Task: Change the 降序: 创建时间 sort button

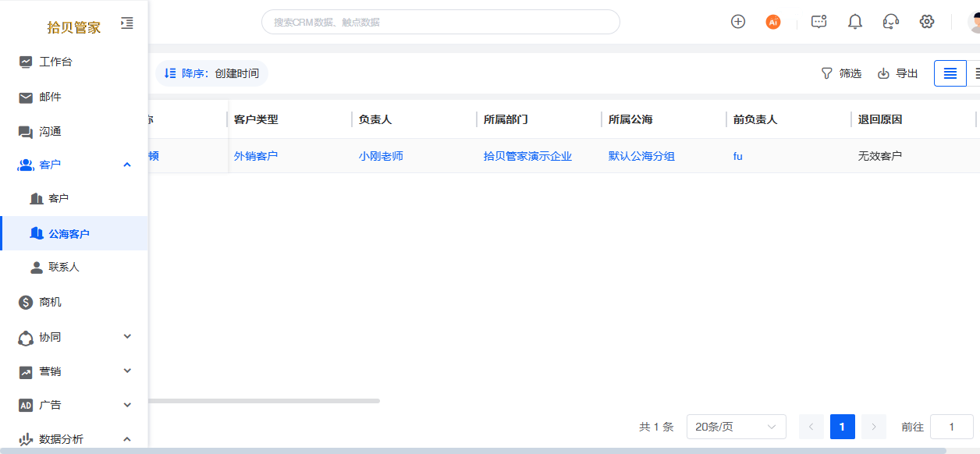Action: [211, 73]
